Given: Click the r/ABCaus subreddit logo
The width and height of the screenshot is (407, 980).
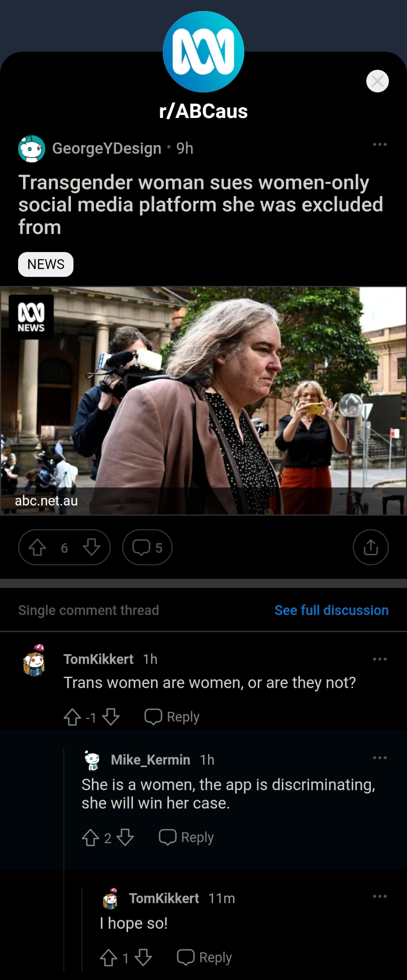Looking at the screenshot, I should coord(203,52).
